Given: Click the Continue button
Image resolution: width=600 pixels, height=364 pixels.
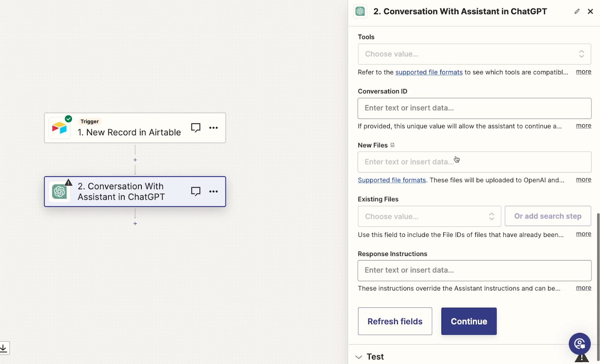Looking at the screenshot, I should 469,321.
